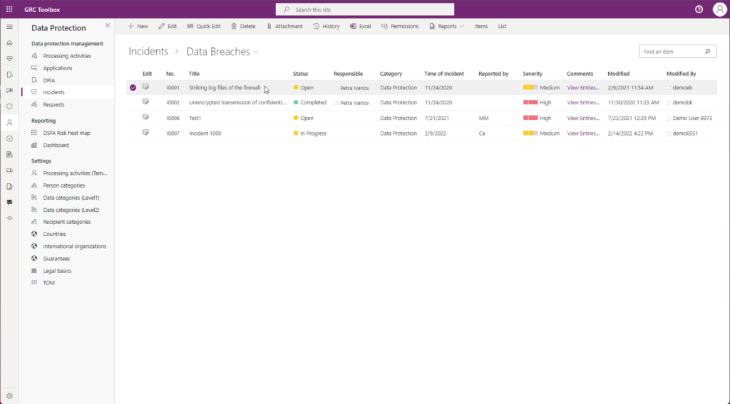Viewport: 730px width, 404px height.
Task: Open Processing Activities in sidebar
Action: click(67, 56)
